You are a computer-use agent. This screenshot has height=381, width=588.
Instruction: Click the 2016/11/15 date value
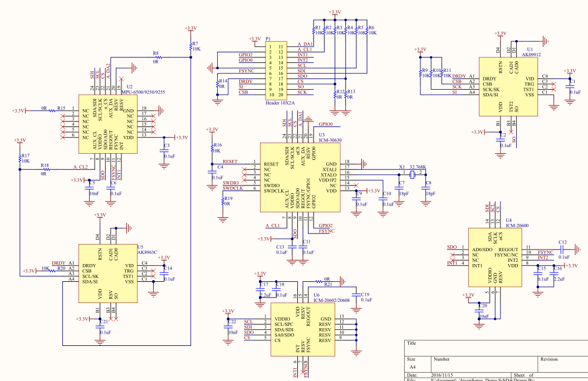click(442, 375)
